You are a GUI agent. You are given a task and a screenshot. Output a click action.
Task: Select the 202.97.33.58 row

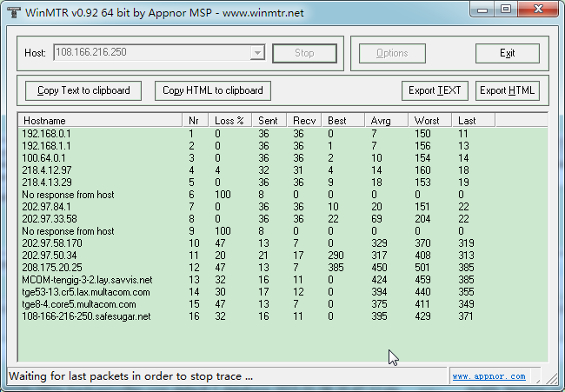[282, 219]
